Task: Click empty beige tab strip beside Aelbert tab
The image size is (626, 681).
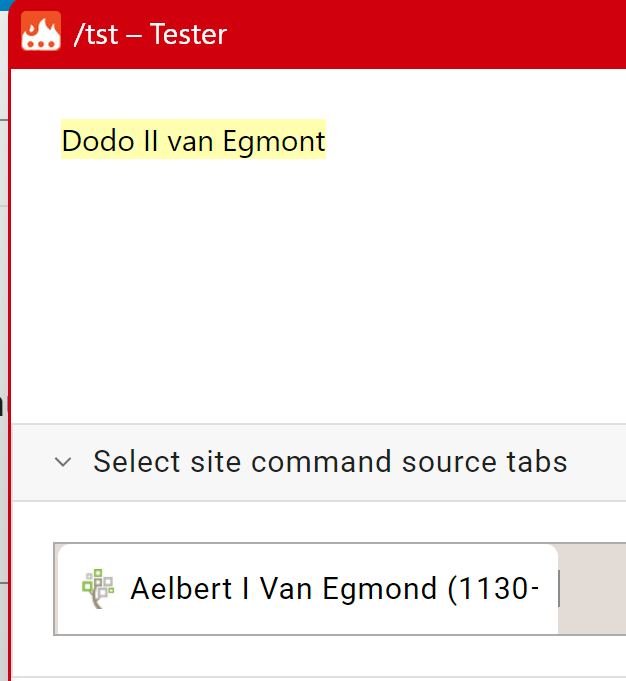Action: (x=593, y=589)
